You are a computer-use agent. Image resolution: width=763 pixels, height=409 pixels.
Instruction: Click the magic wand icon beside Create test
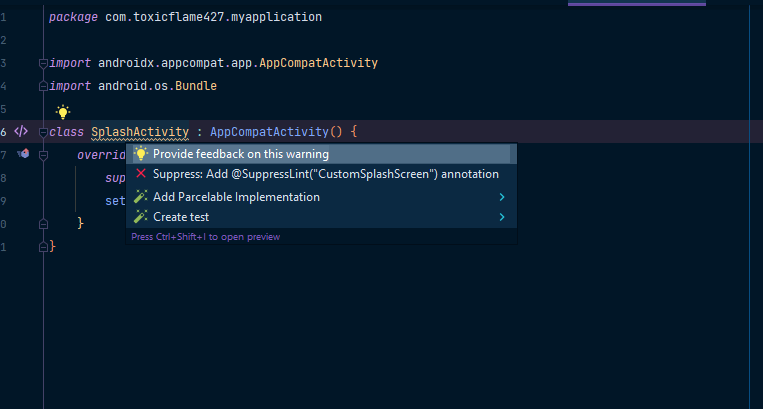(x=141, y=216)
